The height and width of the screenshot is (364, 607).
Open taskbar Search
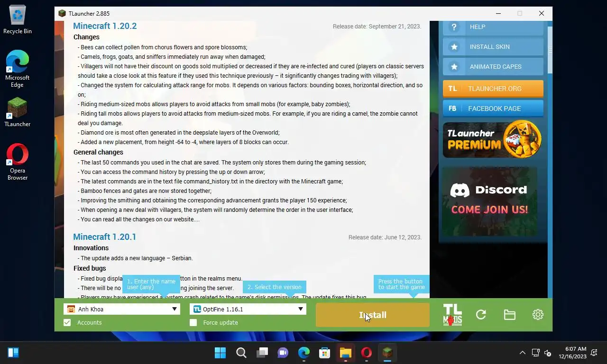click(x=241, y=353)
